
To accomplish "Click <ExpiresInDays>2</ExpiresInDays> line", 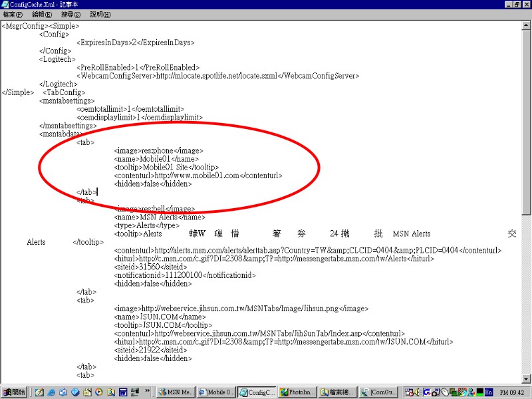I will point(136,43).
